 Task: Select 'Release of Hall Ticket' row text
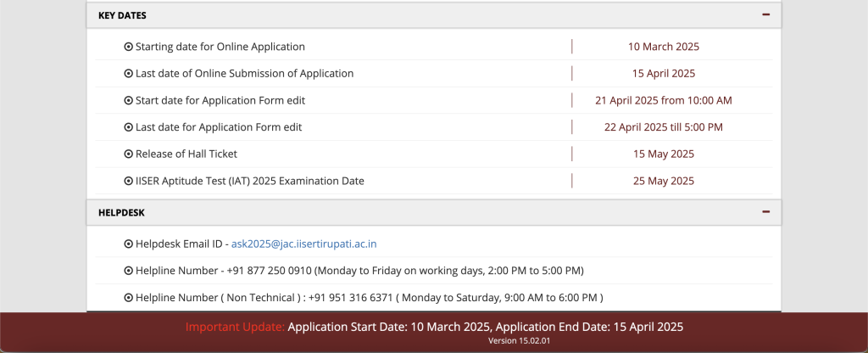point(186,154)
